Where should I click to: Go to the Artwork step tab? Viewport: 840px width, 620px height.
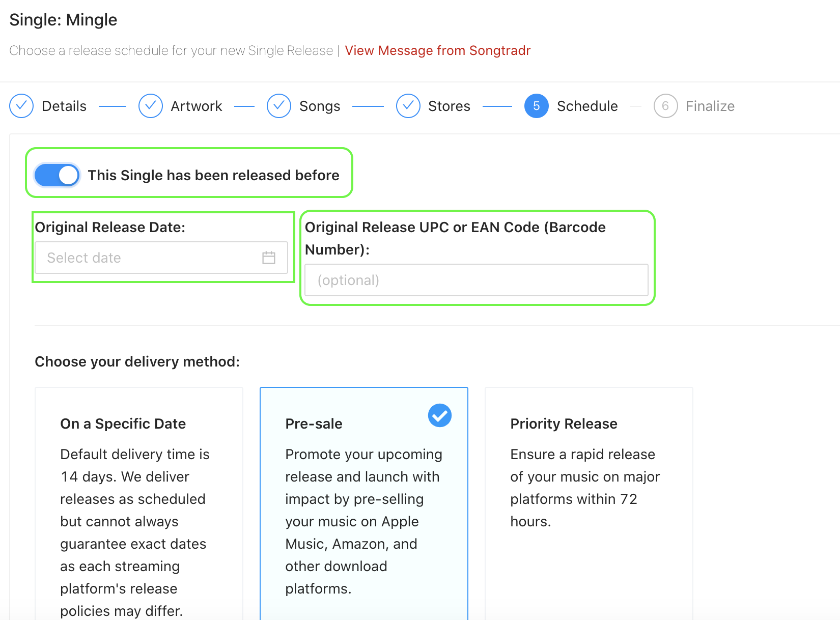pos(197,106)
